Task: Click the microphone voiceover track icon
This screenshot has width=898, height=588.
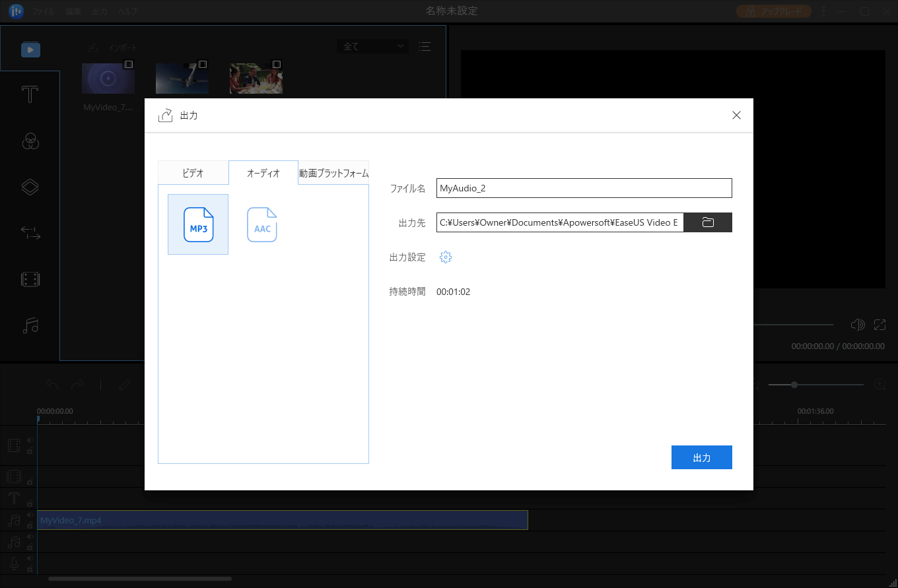Action: (14, 564)
